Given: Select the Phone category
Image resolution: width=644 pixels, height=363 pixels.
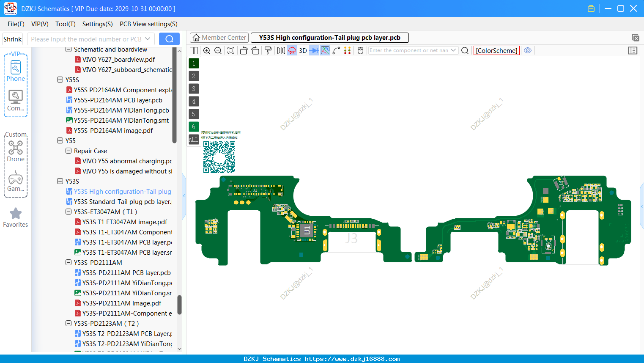Looking at the screenshot, I should point(16,71).
